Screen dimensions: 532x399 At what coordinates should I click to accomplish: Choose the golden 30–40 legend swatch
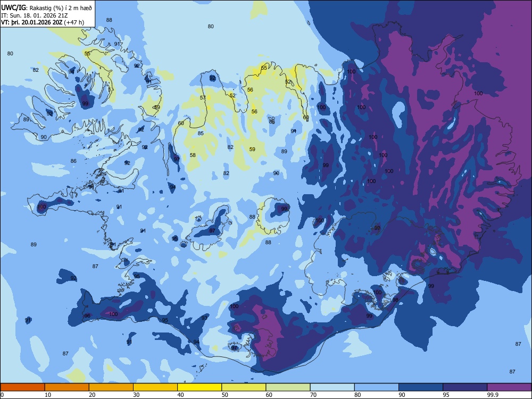tap(155, 387)
